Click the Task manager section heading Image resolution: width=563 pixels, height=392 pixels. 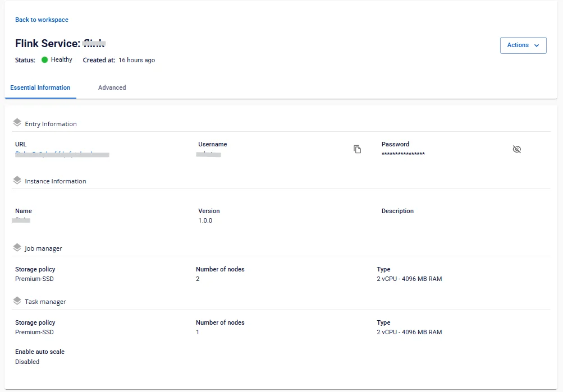coord(45,302)
